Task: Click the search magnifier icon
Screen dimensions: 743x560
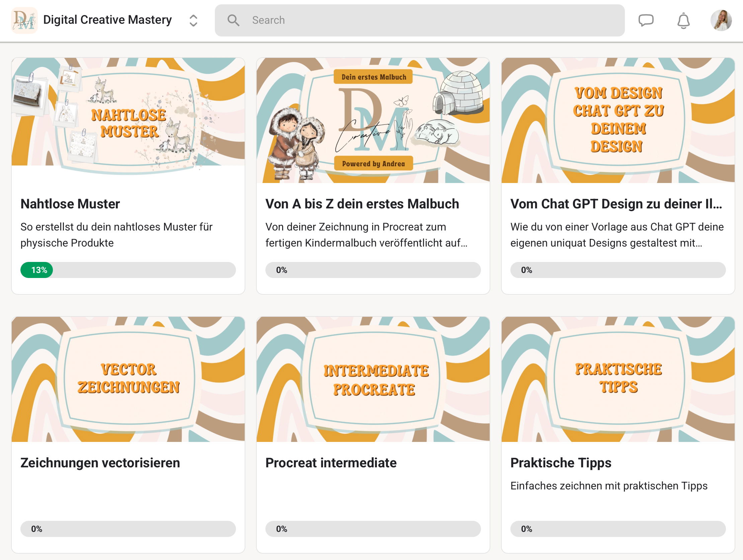Action: click(x=233, y=20)
